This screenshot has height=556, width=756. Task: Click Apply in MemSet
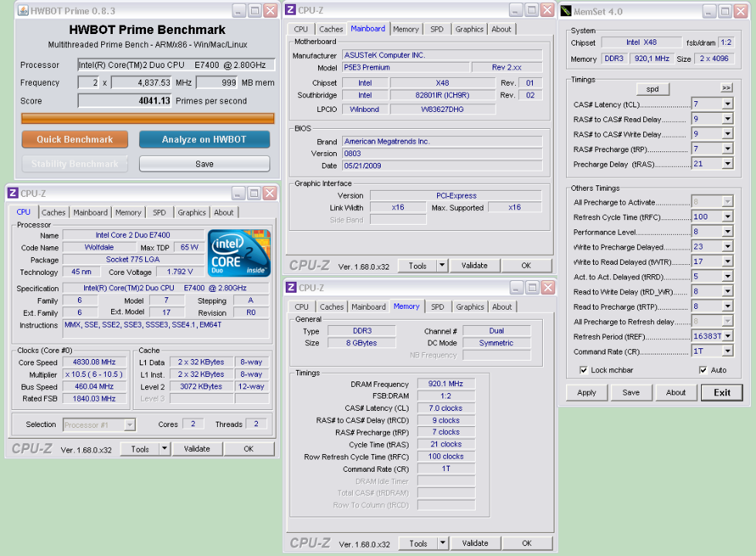pos(586,392)
